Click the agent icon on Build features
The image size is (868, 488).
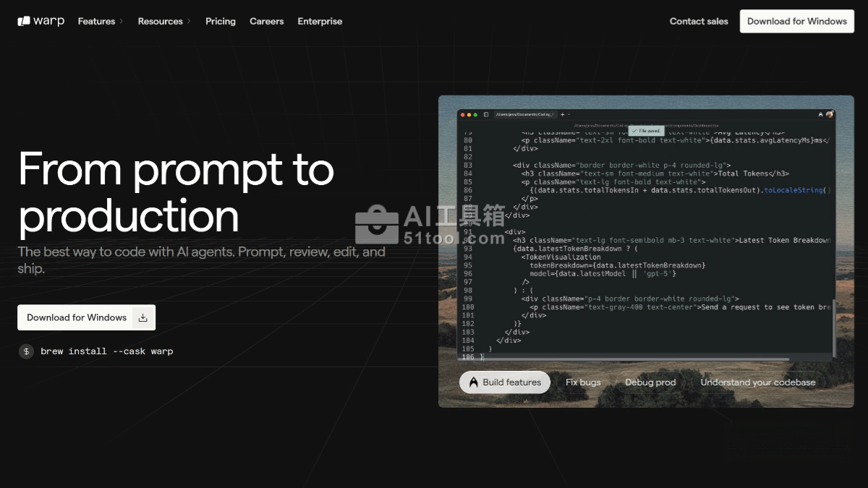pos(473,382)
